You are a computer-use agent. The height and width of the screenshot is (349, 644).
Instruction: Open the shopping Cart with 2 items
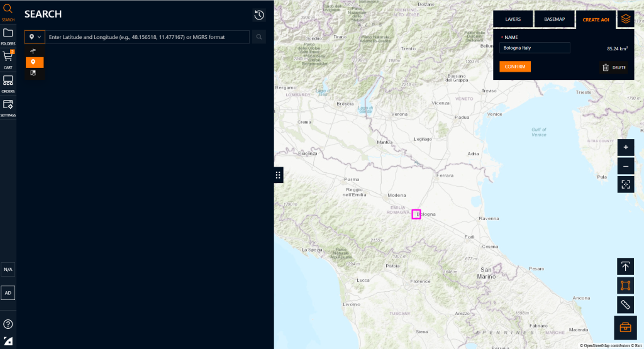[8, 60]
